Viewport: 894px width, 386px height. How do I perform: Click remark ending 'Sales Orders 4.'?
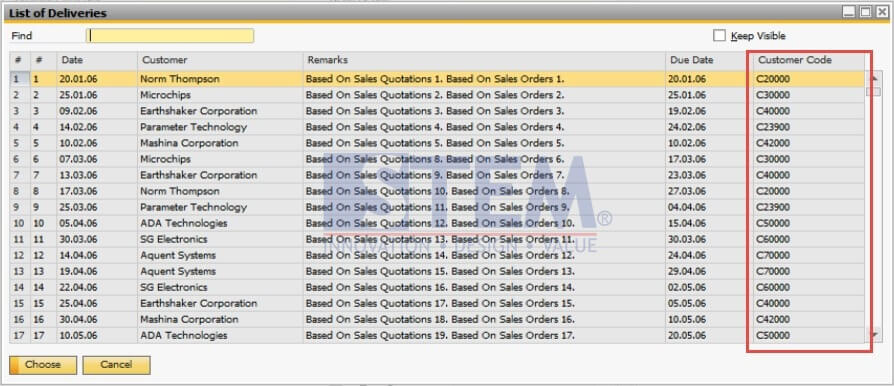tap(435, 127)
